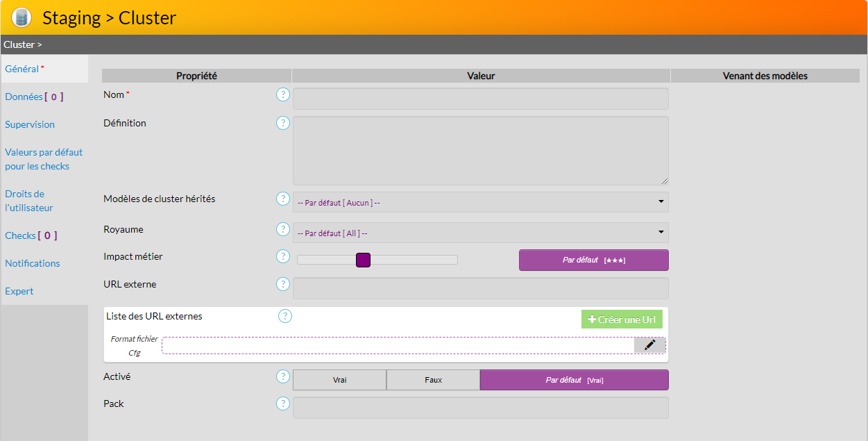
Task: Click the cluster database icon in header
Action: (x=22, y=17)
